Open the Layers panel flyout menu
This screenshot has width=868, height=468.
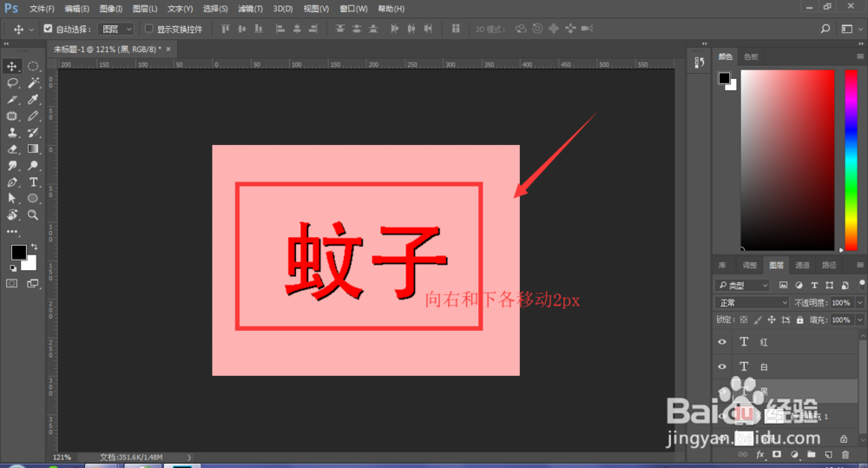tap(859, 265)
